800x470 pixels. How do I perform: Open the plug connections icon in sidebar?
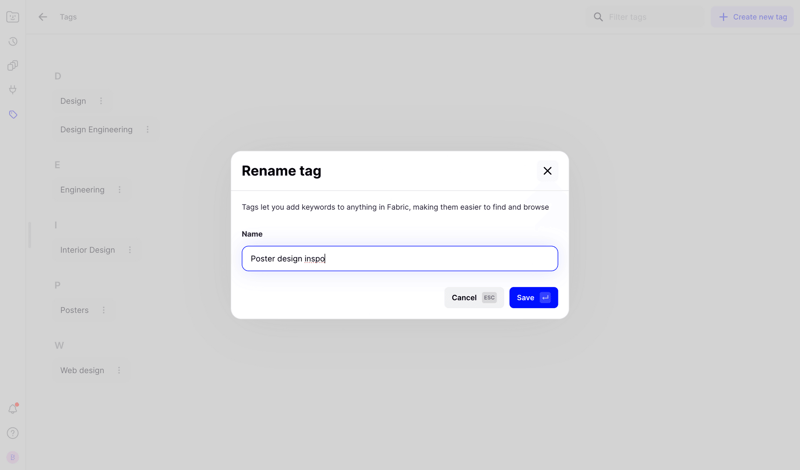[x=13, y=90]
